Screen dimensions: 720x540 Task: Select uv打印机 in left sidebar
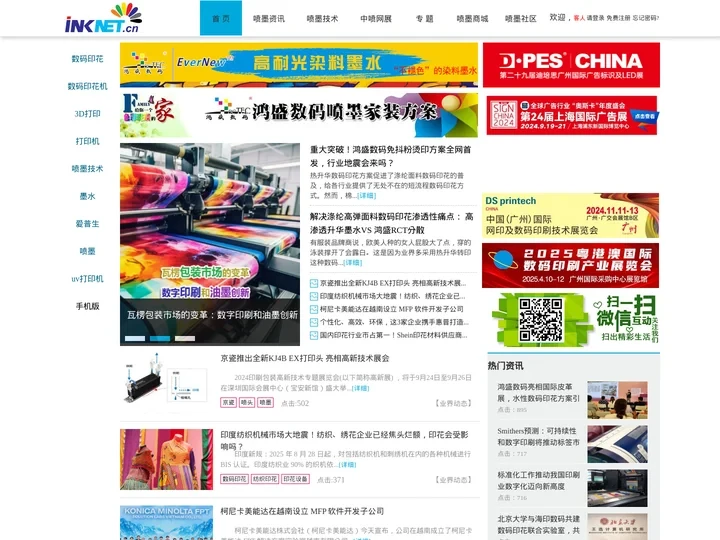point(87,279)
